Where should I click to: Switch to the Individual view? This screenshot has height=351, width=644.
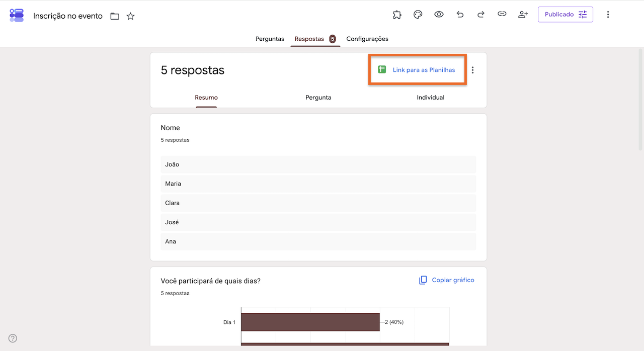(x=431, y=98)
